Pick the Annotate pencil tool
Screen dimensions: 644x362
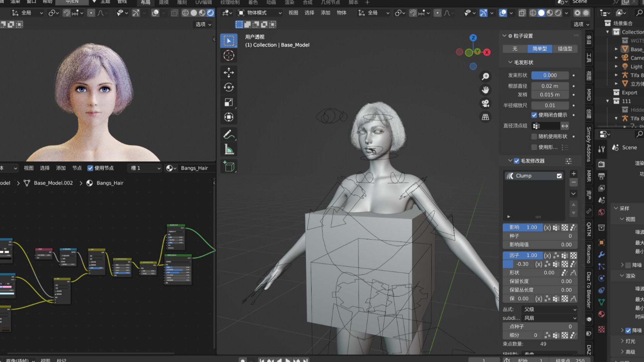tap(229, 134)
